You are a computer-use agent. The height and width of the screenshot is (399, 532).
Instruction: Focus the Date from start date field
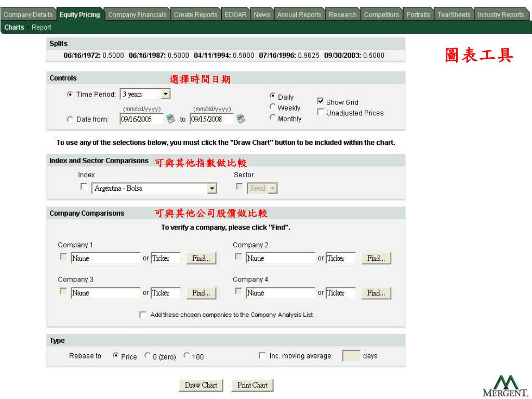click(141, 119)
